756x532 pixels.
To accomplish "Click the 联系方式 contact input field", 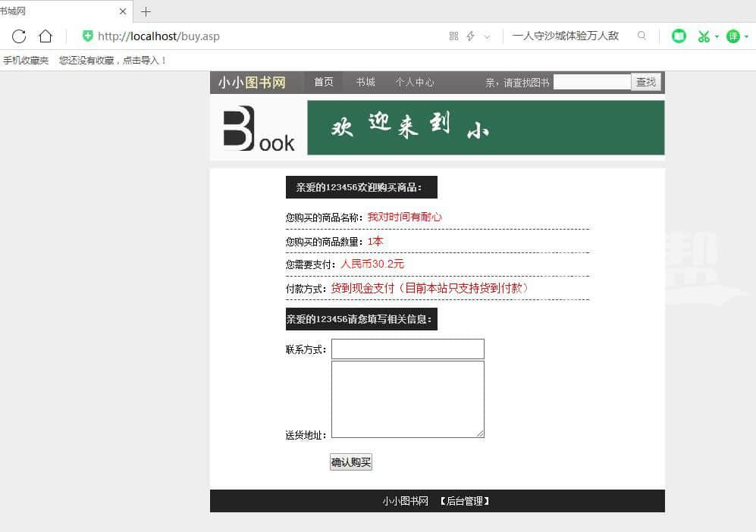I will pos(407,349).
